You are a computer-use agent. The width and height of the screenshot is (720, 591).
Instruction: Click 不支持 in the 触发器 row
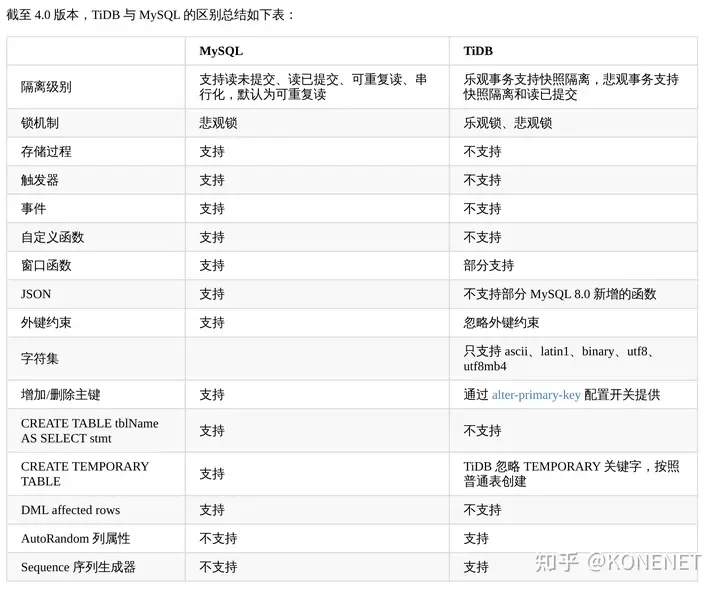coord(482,180)
